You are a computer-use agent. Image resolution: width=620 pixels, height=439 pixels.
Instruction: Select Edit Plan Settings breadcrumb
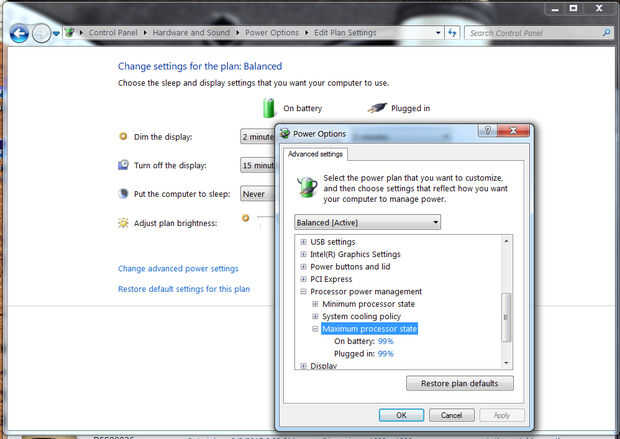point(345,32)
